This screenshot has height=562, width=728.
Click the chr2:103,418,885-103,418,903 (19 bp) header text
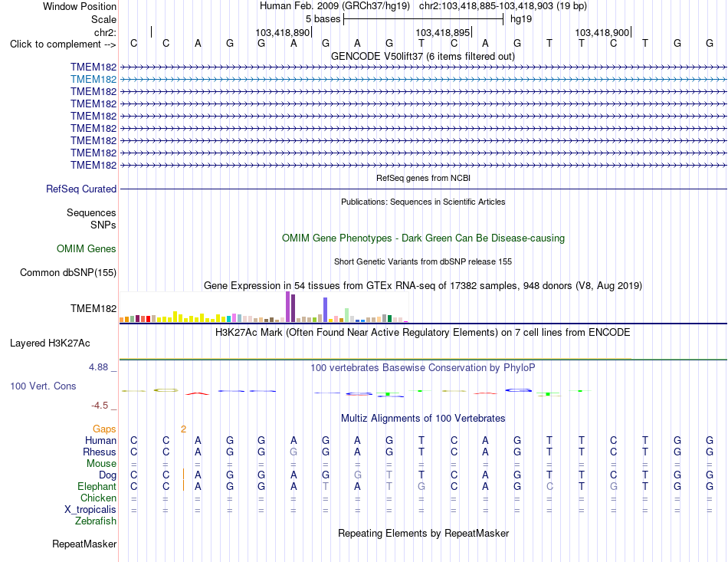pos(503,6)
